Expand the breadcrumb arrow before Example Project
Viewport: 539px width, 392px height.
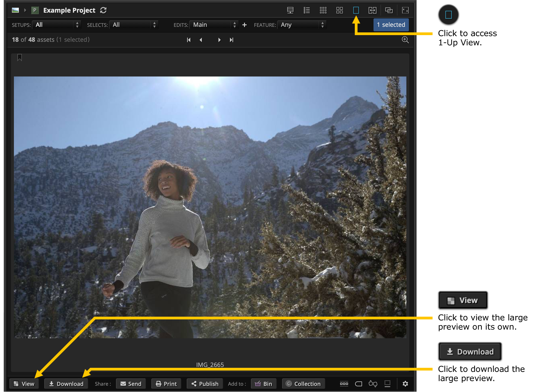point(25,10)
